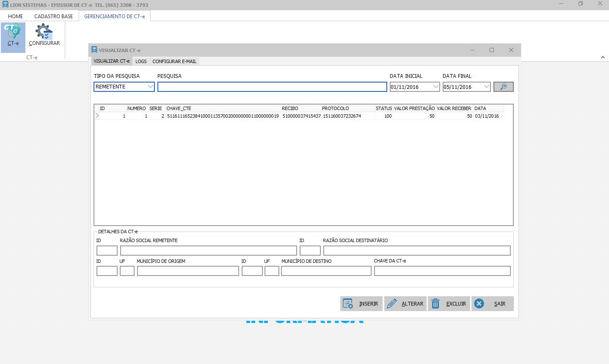
Task: Click the ALTERAR button
Action: point(405,303)
